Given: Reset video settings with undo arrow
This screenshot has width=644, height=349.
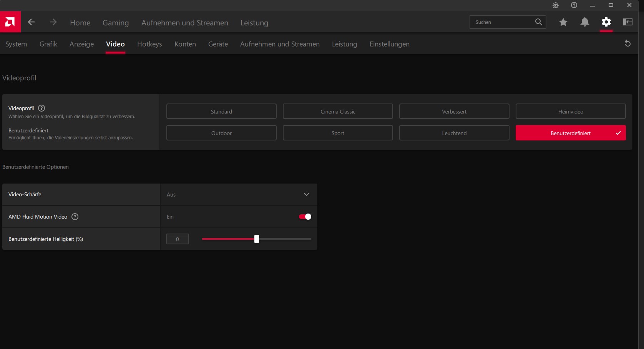Looking at the screenshot, I should 628,43.
